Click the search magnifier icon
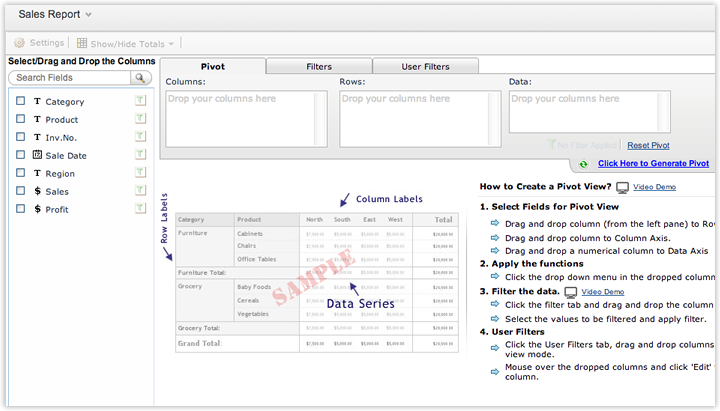The height and width of the screenshot is (411, 720). click(141, 77)
